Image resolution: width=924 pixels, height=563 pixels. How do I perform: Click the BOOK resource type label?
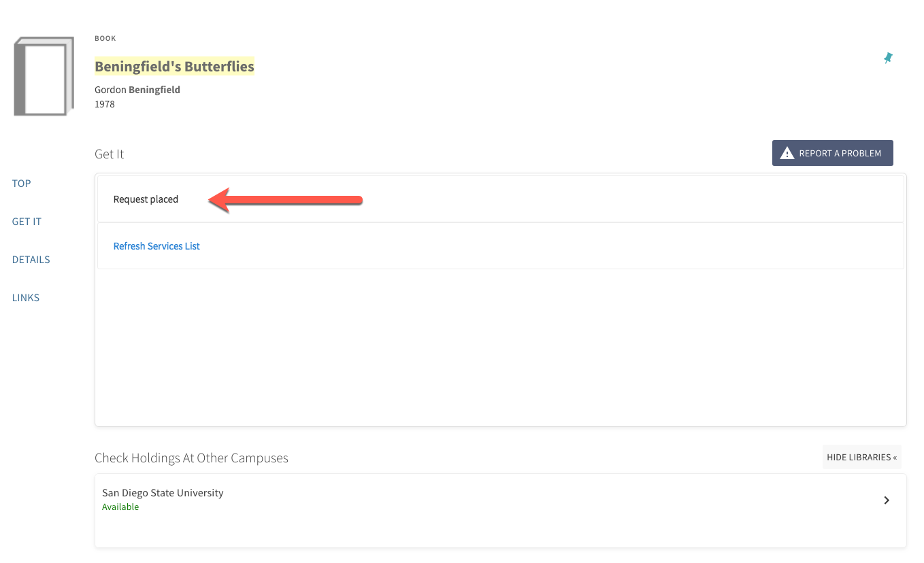click(105, 39)
